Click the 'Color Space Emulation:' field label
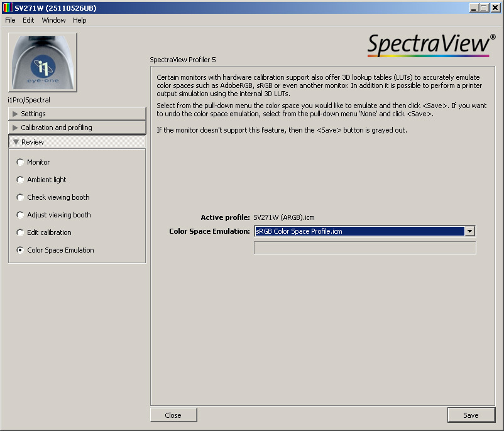 click(209, 231)
